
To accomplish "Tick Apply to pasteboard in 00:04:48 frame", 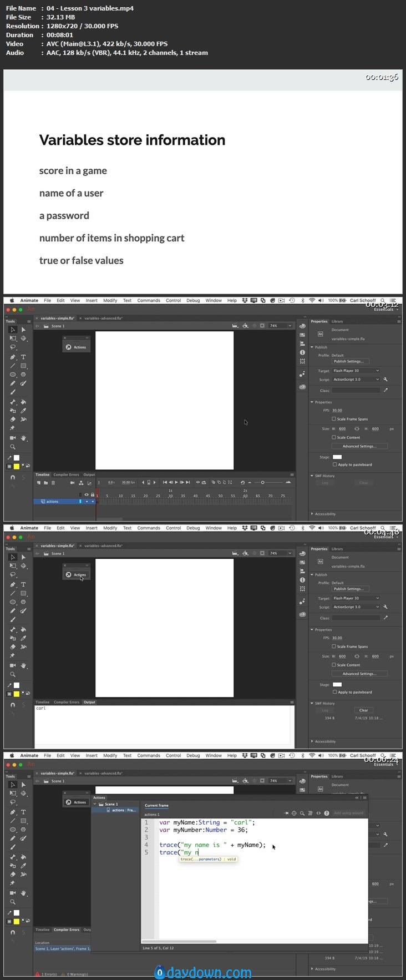I will (x=334, y=692).
